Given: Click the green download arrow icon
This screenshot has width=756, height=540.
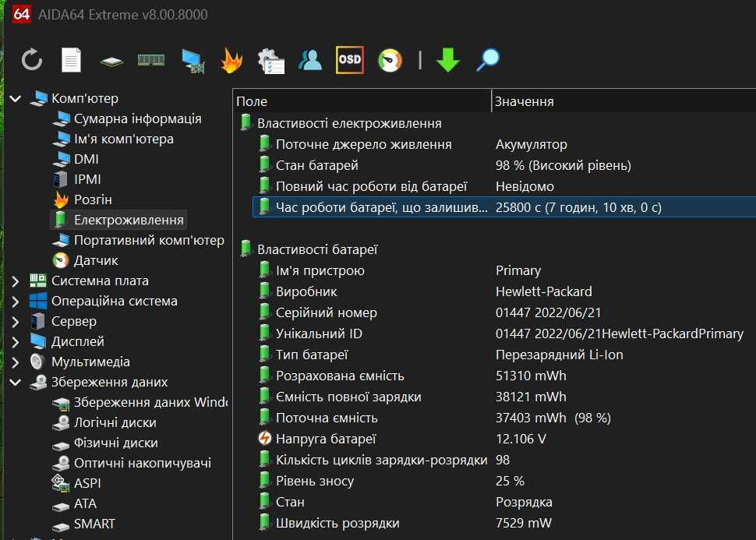Looking at the screenshot, I should click(x=448, y=60).
